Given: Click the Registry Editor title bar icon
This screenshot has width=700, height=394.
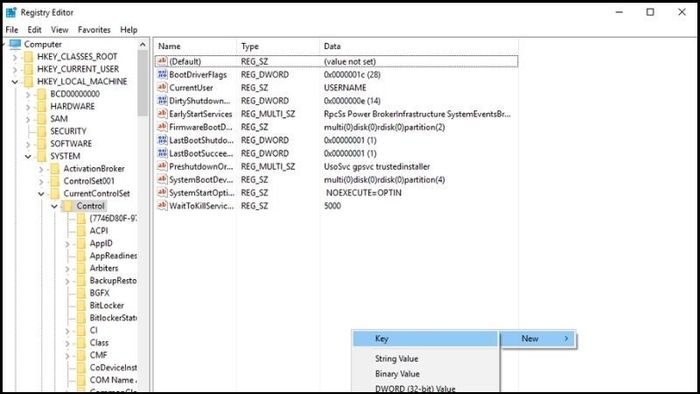Looking at the screenshot, I should 11,12.
